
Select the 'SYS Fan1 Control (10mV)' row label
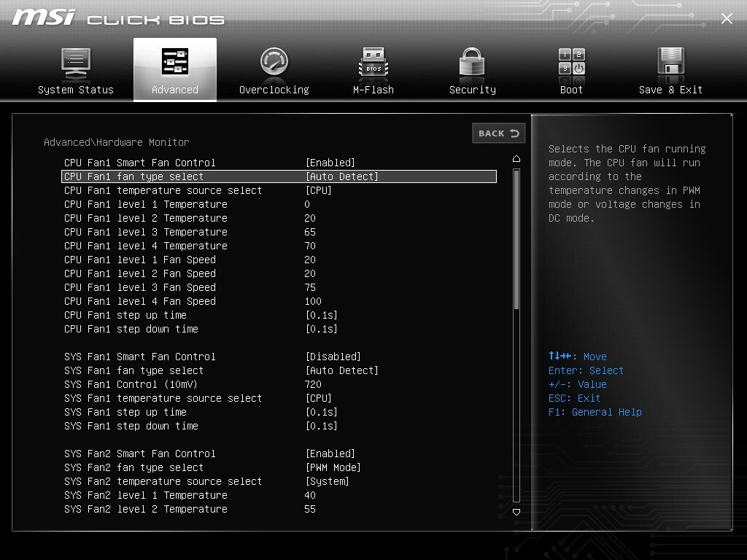point(131,384)
